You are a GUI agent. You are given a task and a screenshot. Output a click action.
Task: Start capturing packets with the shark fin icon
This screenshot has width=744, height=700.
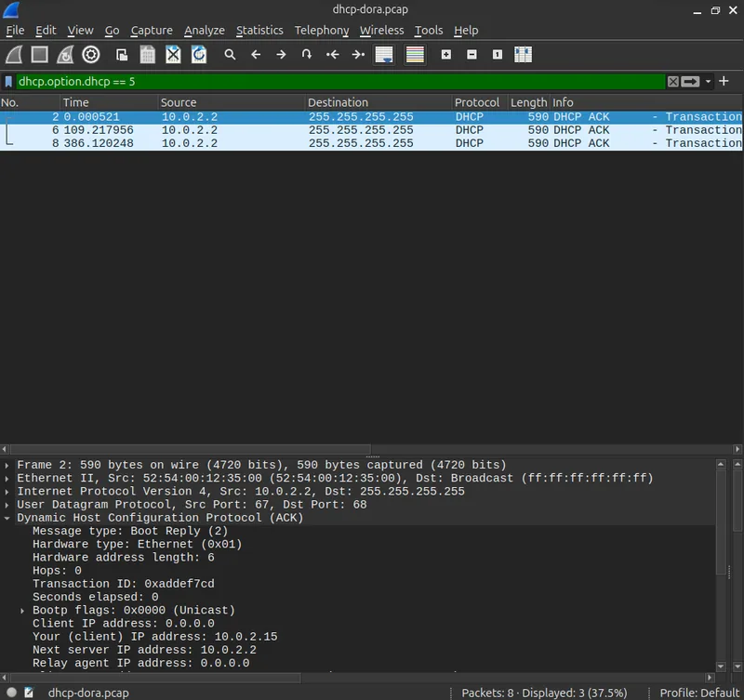tap(14, 55)
